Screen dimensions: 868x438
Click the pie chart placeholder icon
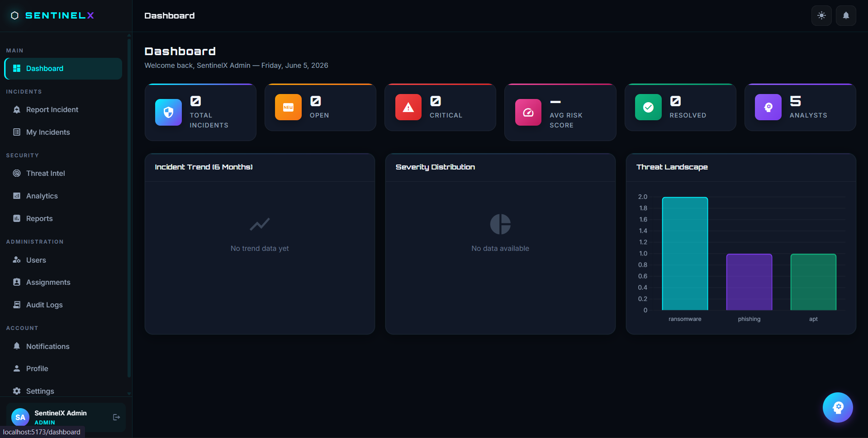500,224
